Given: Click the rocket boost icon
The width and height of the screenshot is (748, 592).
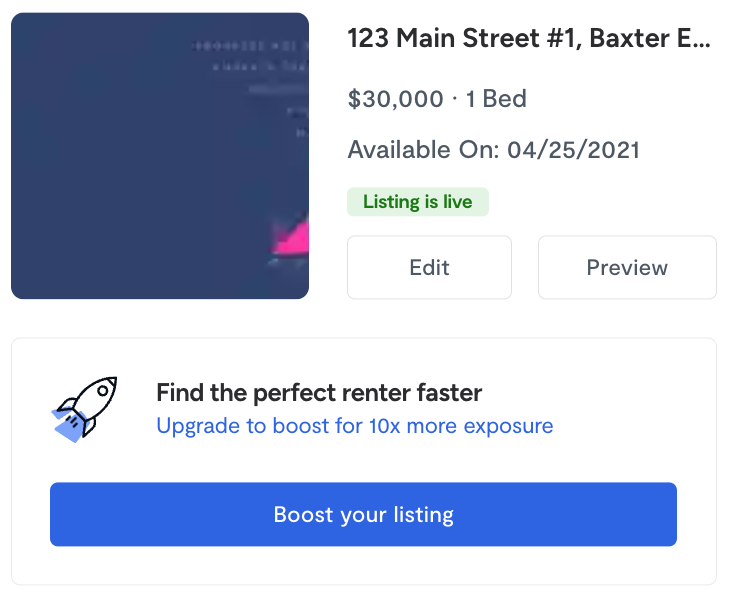Looking at the screenshot, I should [x=84, y=409].
